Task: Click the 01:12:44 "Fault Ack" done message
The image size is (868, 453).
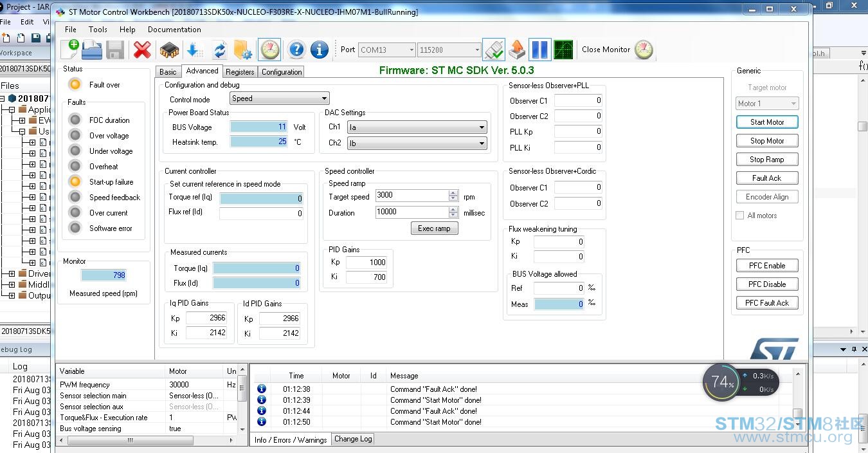Action: point(433,411)
